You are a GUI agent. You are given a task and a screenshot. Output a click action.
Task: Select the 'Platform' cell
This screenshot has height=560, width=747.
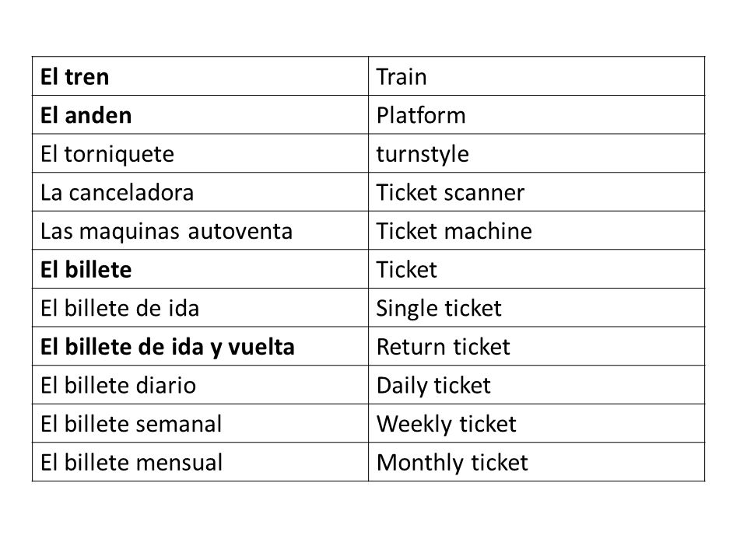(536, 115)
